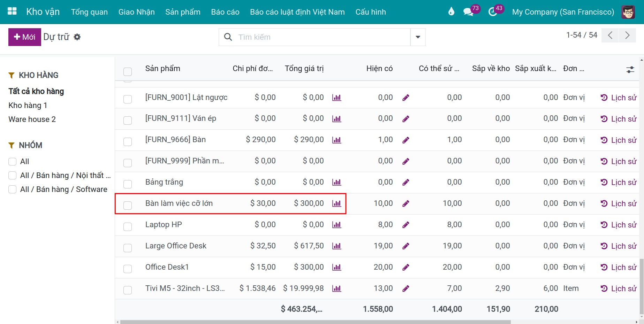The image size is (644, 324).
Task: Edit on-hand quantity pencil for FURN_9666 Bàn
Action: [x=406, y=140]
